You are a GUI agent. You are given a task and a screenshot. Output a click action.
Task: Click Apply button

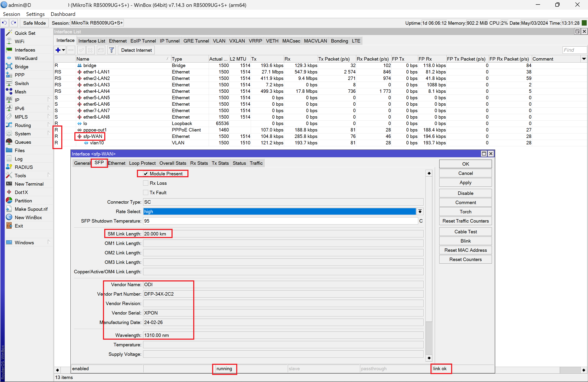tap(465, 182)
